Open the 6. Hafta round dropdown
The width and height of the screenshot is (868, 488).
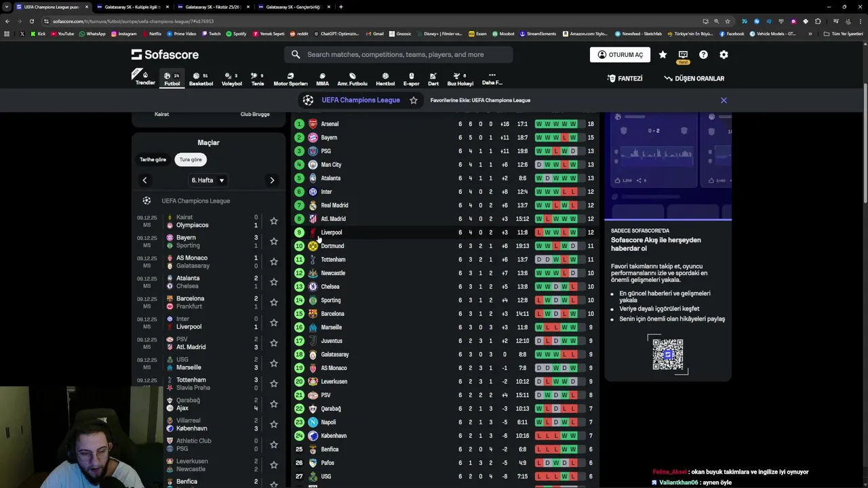click(208, 180)
